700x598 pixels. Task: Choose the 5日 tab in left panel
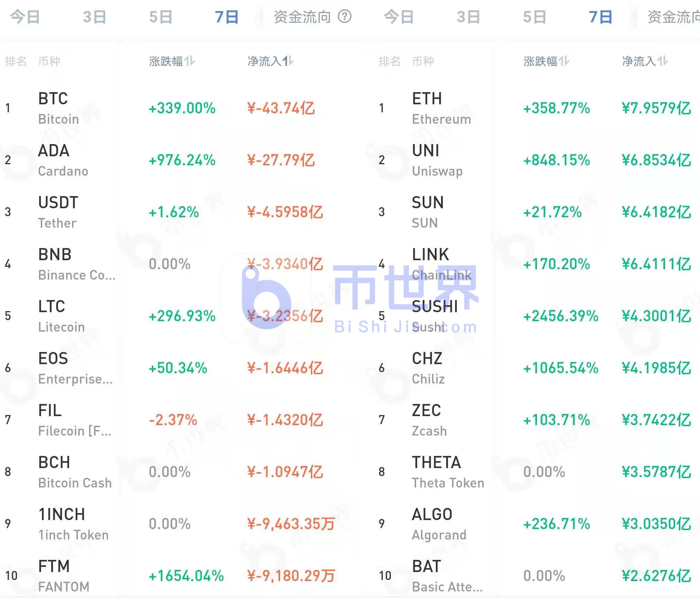[x=161, y=17]
